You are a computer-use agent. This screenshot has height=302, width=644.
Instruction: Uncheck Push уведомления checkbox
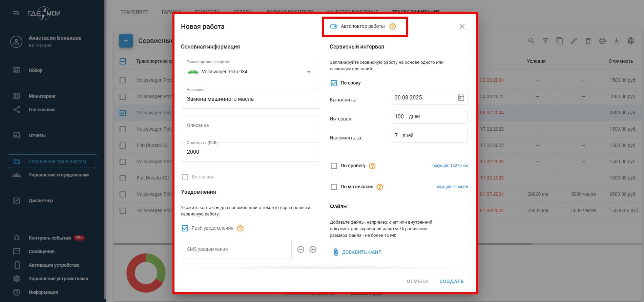185,228
